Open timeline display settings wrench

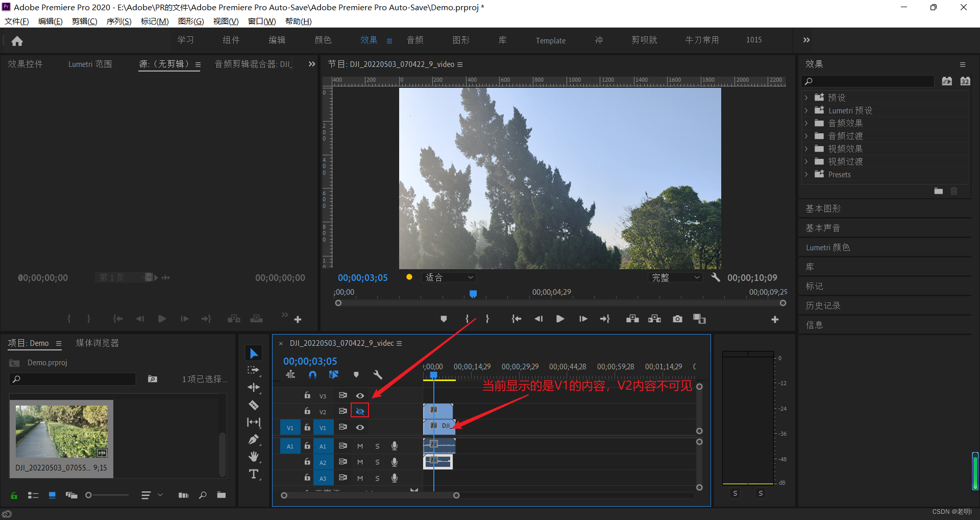pos(378,375)
